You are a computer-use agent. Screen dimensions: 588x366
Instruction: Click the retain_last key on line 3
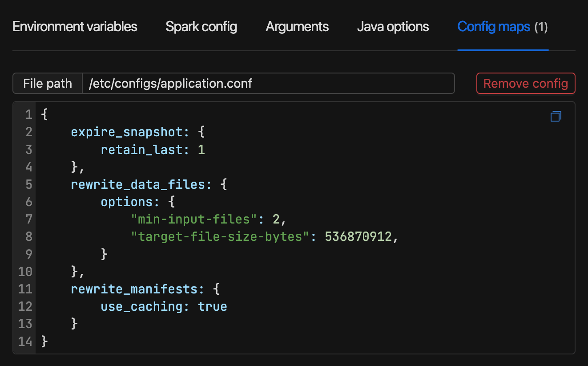[x=142, y=150]
